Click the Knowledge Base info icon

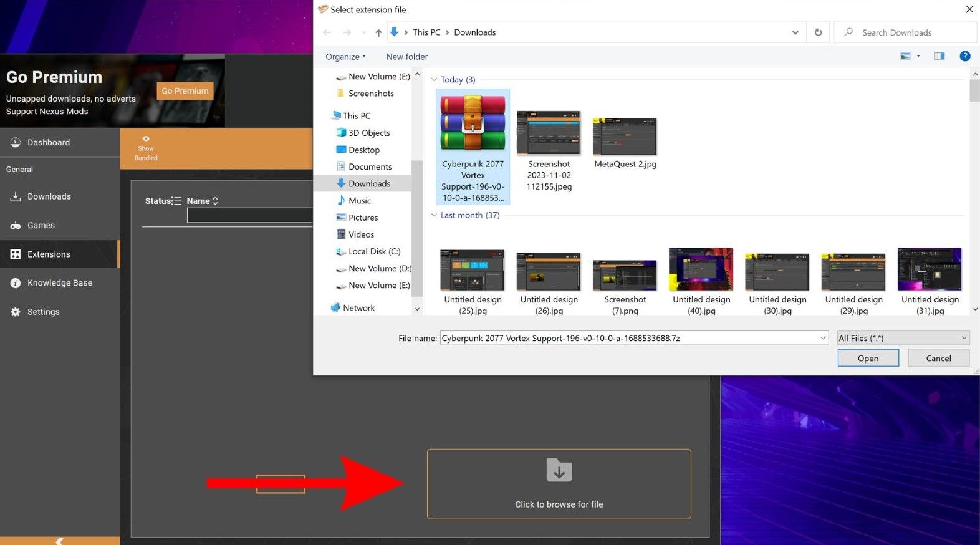(x=16, y=283)
